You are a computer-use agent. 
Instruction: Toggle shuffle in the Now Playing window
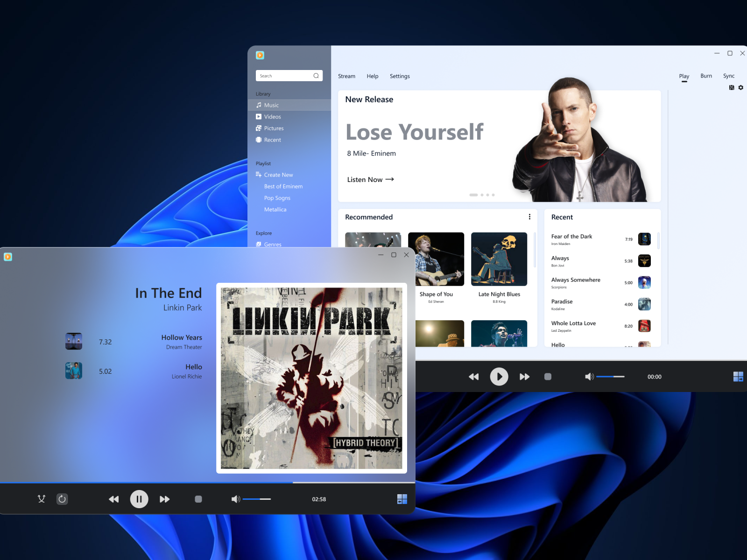(42, 499)
